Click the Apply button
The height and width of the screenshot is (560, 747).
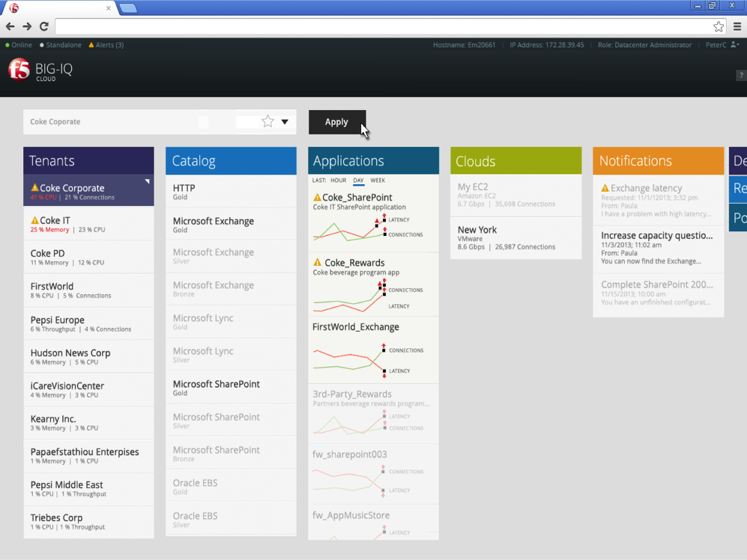pos(337,122)
